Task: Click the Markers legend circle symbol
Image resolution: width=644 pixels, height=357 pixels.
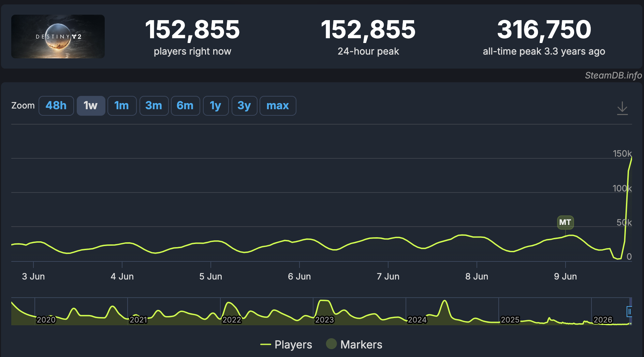Action: [331, 344]
